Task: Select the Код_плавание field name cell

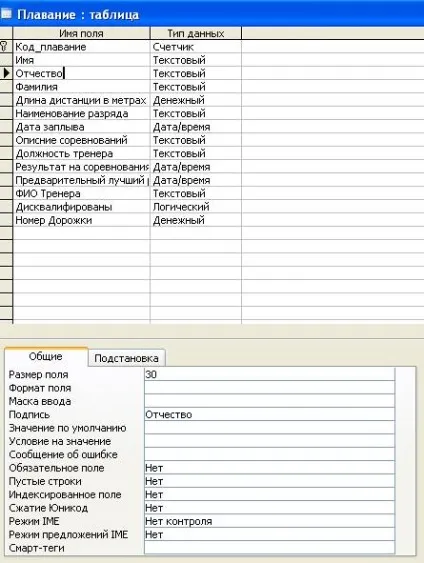Action: [81, 47]
